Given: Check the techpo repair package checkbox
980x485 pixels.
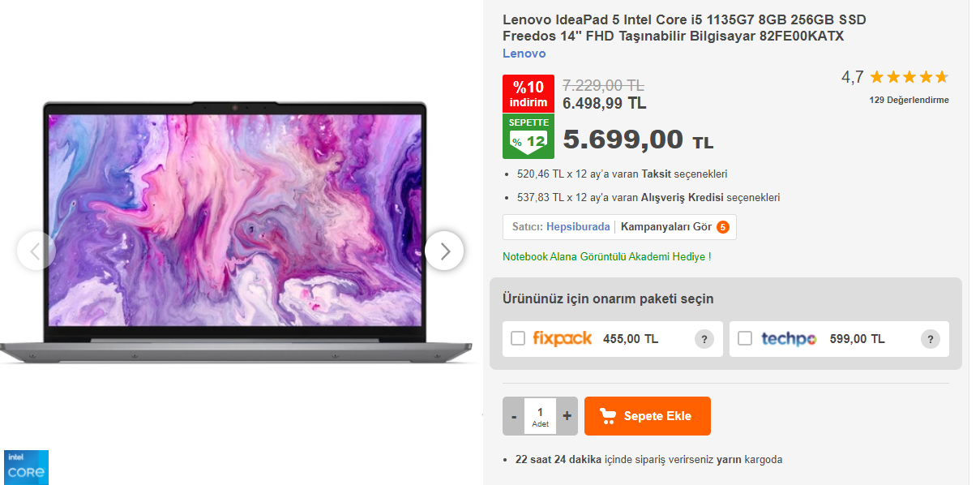Looking at the screenshot, I should pyautogui.click(x=745, y=339).
